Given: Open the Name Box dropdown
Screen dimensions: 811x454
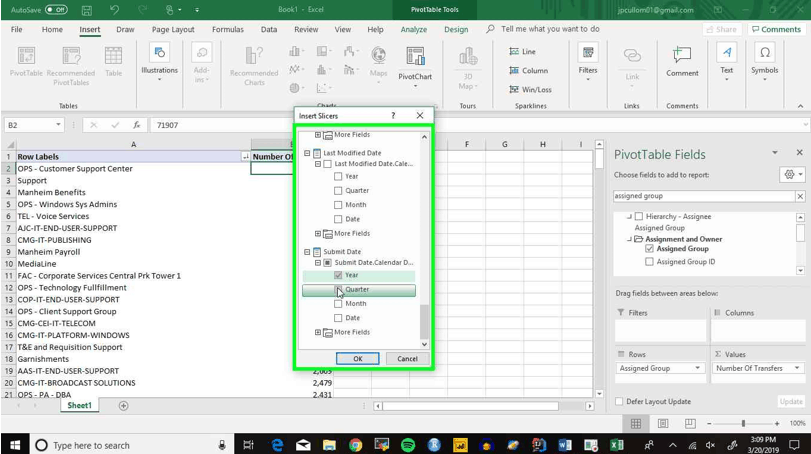Looking at the screenshot, I should 58,125.
